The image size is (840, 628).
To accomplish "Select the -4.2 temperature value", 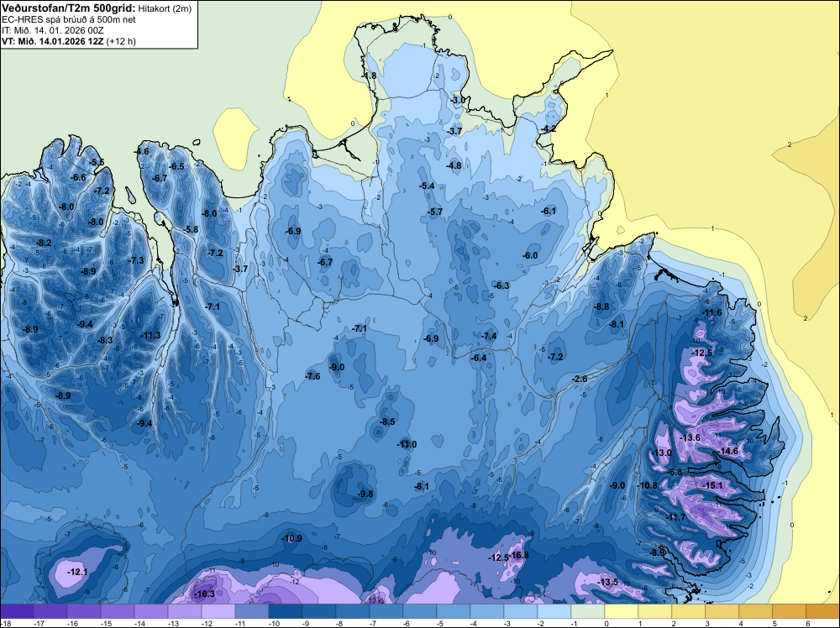I will coord(549,129).
